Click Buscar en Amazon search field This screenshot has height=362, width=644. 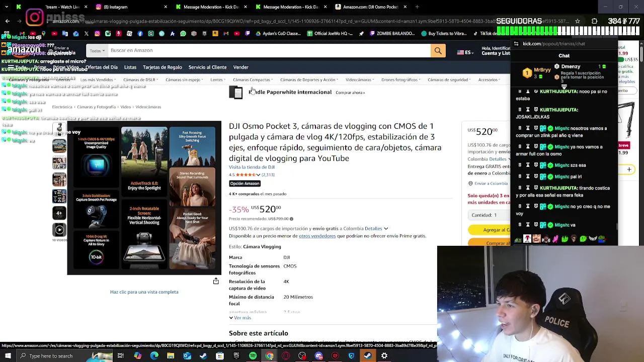[269, 50]
